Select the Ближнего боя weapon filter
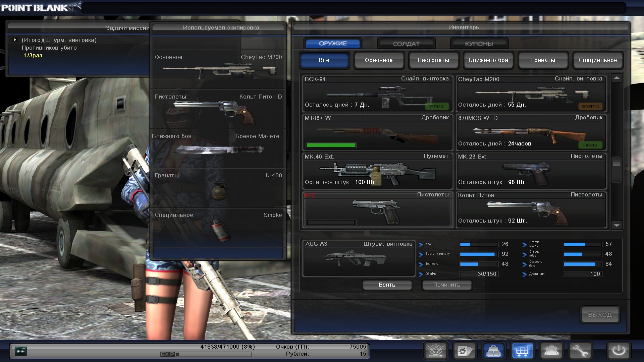This screenshot has width=644, height=362. 488,60
